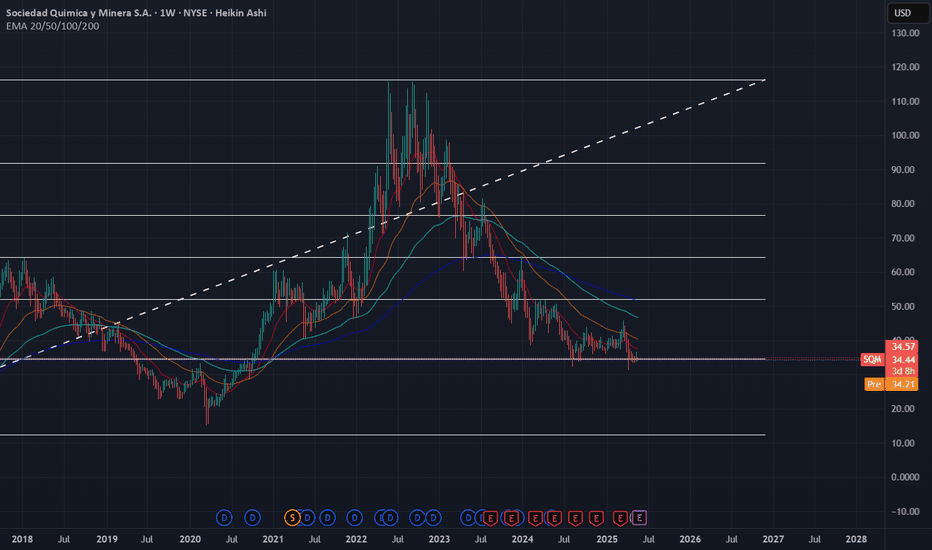932x550 pixels.
Task: Click the 110.00 price axis label
Action: point(905,102)
